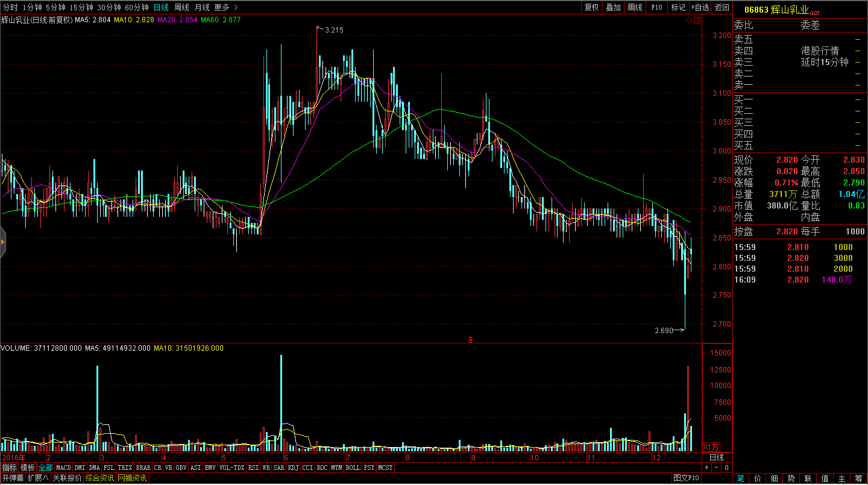Select the 筹 chip distribution tab
Screen dimensions: 868x485
[x=858, y=478]
